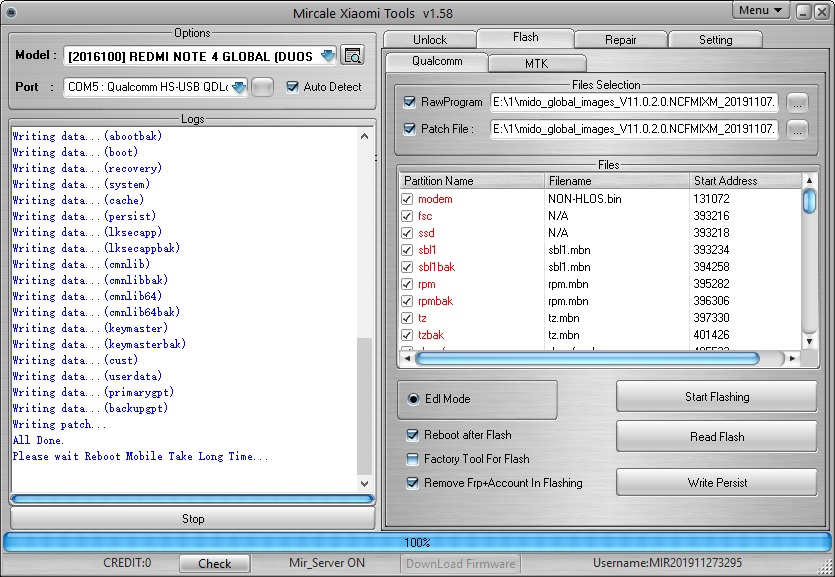
Task: Select the MTK sub-tab
Action: [537, 63]
